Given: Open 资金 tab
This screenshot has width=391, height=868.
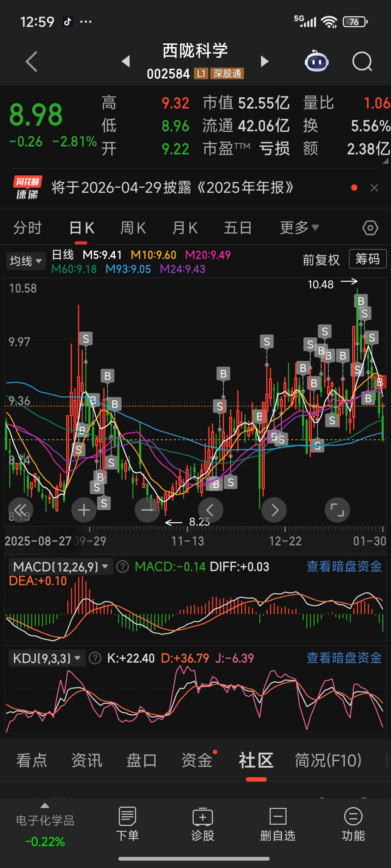Looking at the screenshot, I should 197,760.
